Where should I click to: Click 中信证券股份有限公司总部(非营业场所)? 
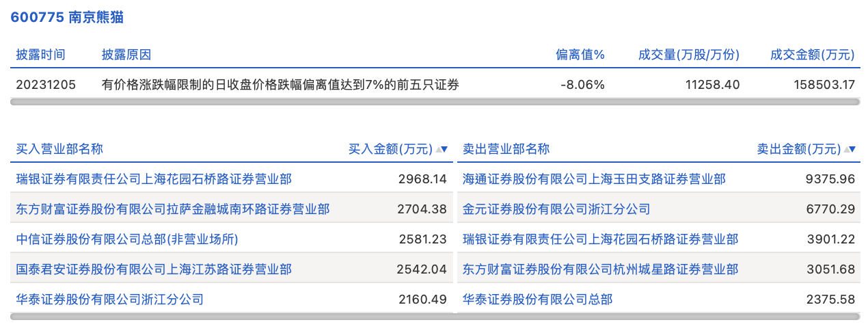coord(127,239)
